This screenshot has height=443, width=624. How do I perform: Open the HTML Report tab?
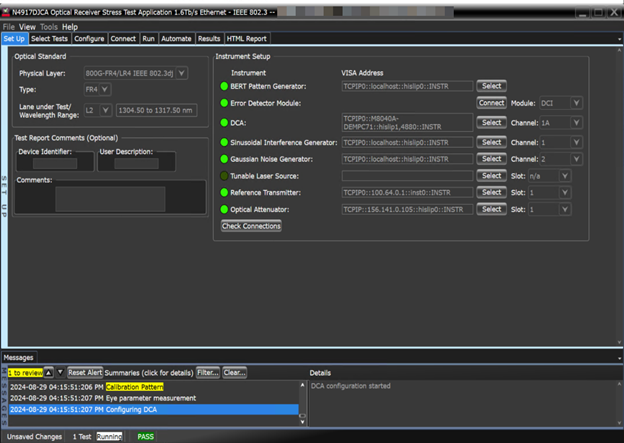pos(247,38)
